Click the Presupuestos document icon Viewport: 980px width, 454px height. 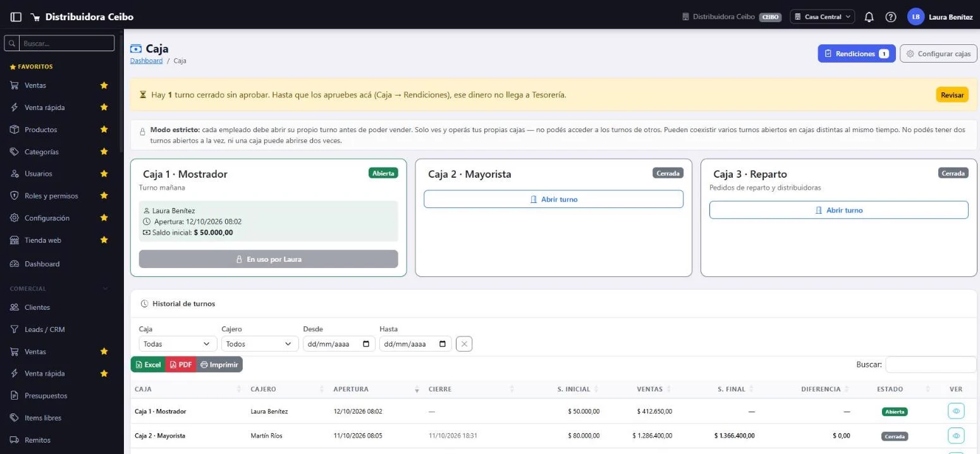(x=15, y=396)
